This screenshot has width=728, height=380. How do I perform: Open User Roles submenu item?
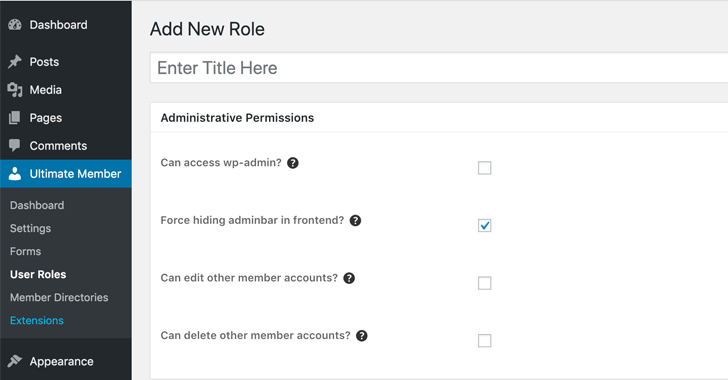[38, 275]
